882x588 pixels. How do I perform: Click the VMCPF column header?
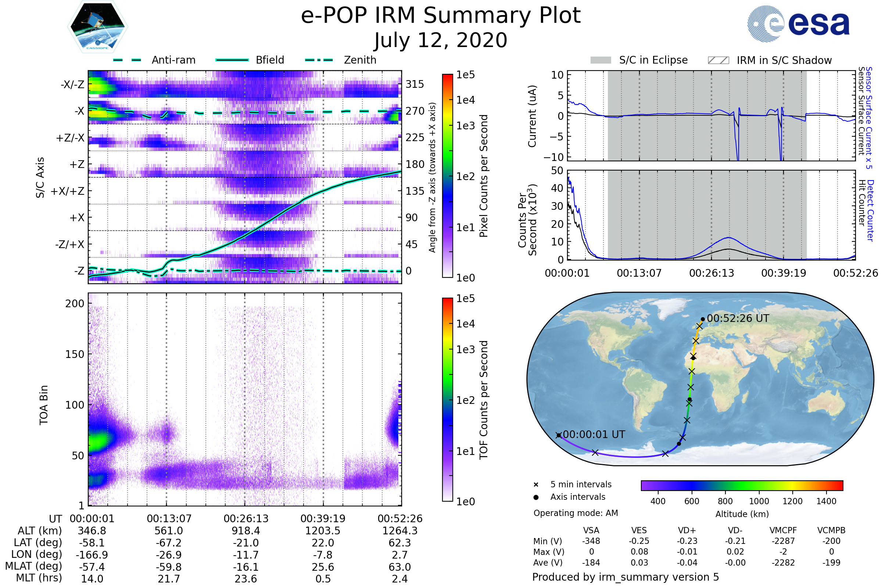coord(783,530)
